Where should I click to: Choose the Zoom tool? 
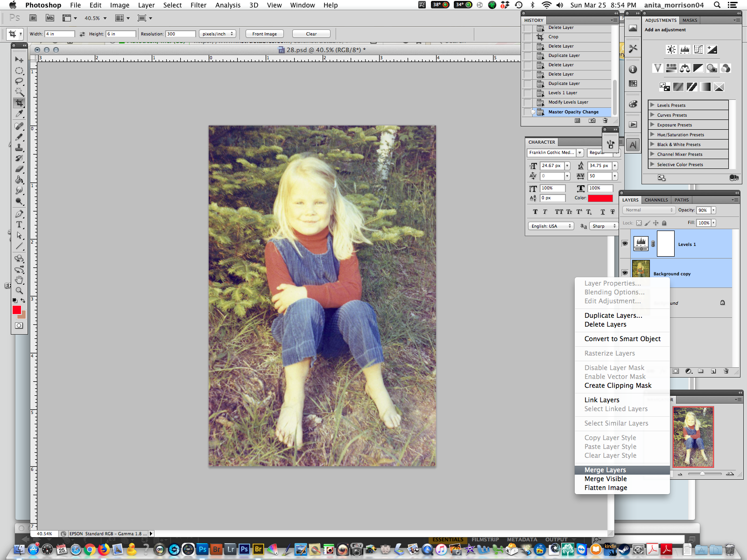tap(19, 291)
